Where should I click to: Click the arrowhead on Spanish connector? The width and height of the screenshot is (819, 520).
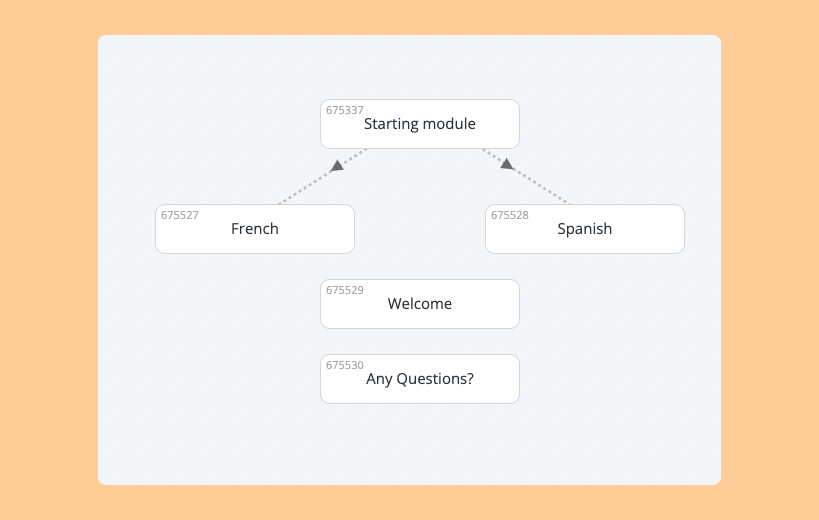coord(507,164)
